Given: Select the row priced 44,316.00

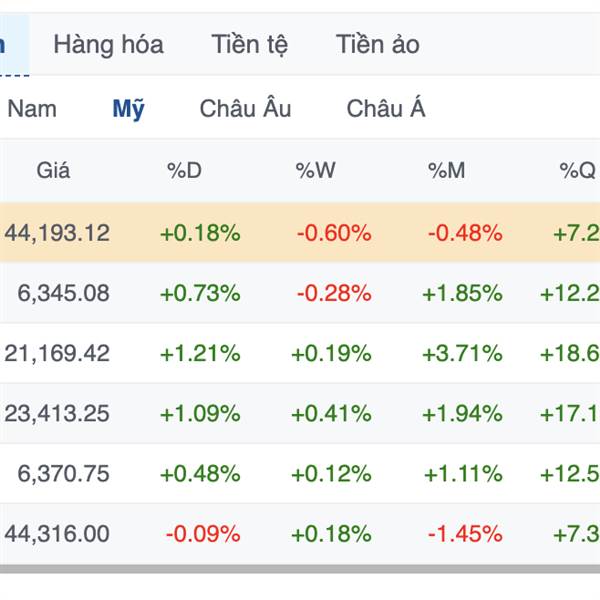Looking at the screenshot, I should click(300, 534).
